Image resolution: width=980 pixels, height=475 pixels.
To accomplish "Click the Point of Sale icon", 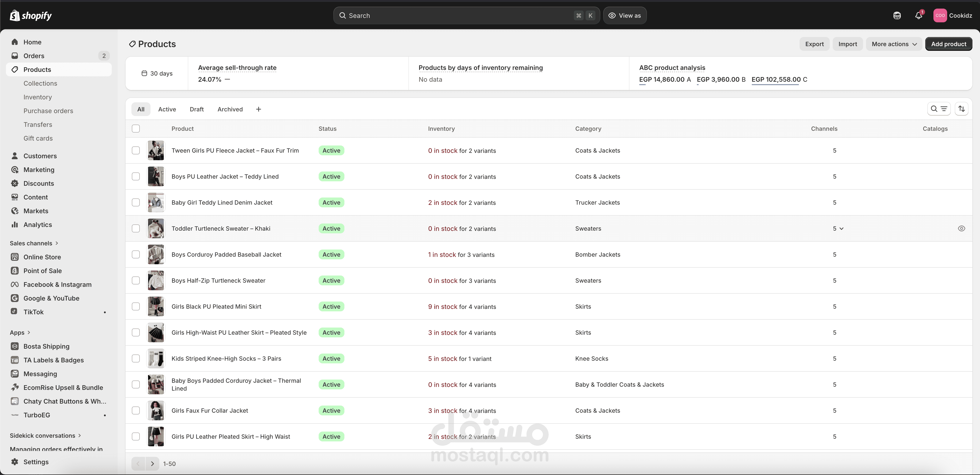I will click(15, 270).
